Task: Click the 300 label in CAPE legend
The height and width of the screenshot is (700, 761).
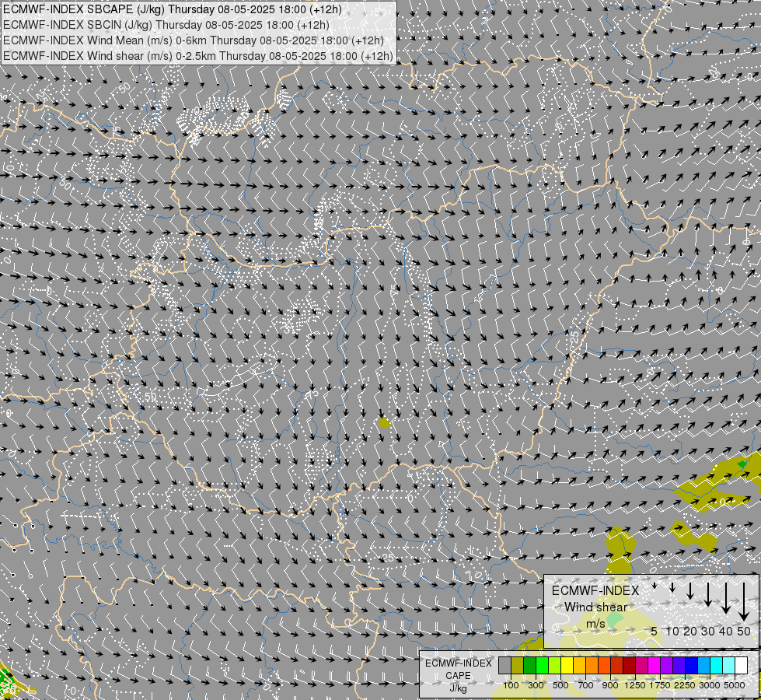Action: (536, 685)
